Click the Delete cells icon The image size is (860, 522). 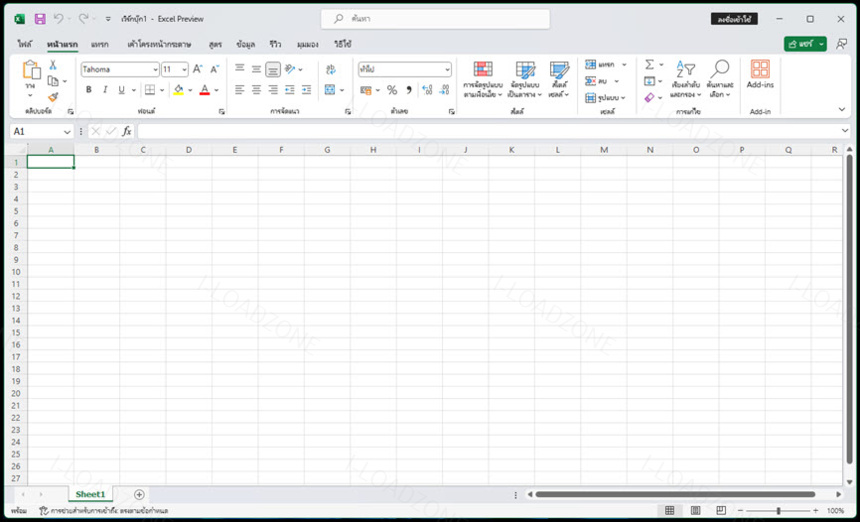tap(591, 81)
